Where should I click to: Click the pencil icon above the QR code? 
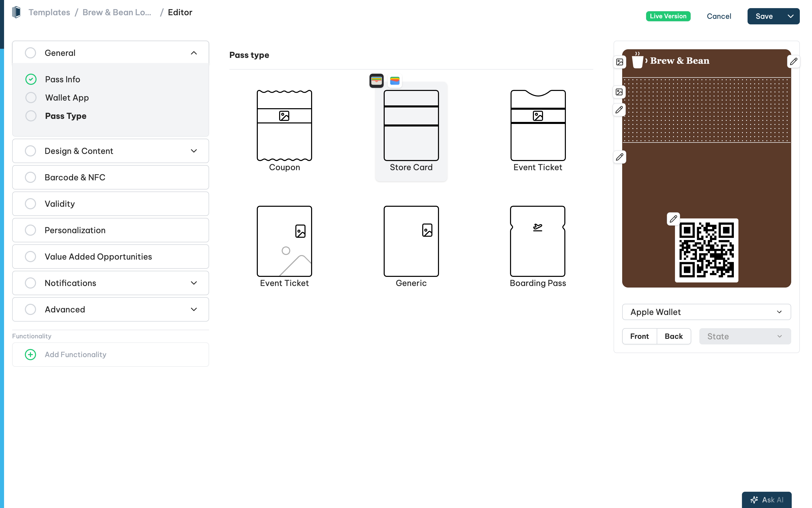coord(673,219)
